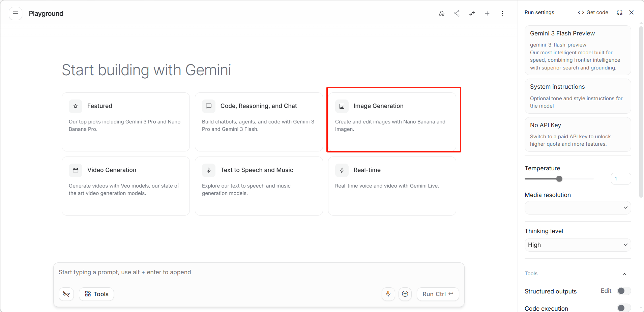
Task: Click the share prompt icon
Action: click(x=457, y=13)
